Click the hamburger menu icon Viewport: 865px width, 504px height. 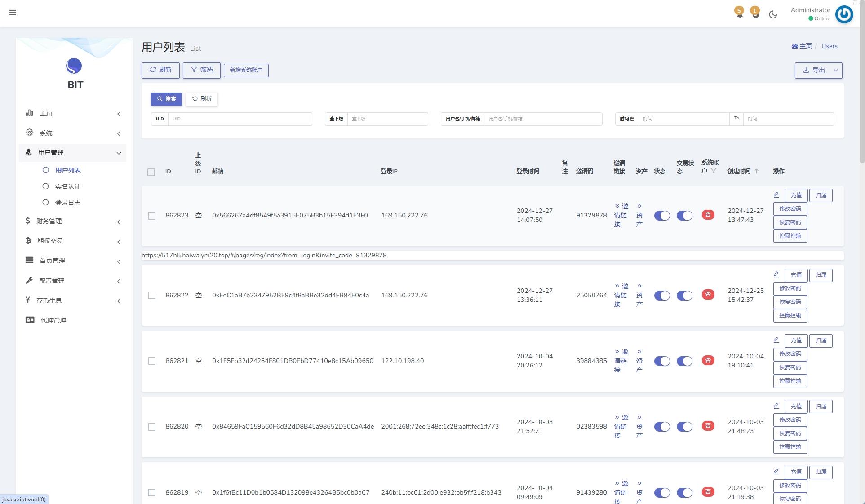click(13, 13)
